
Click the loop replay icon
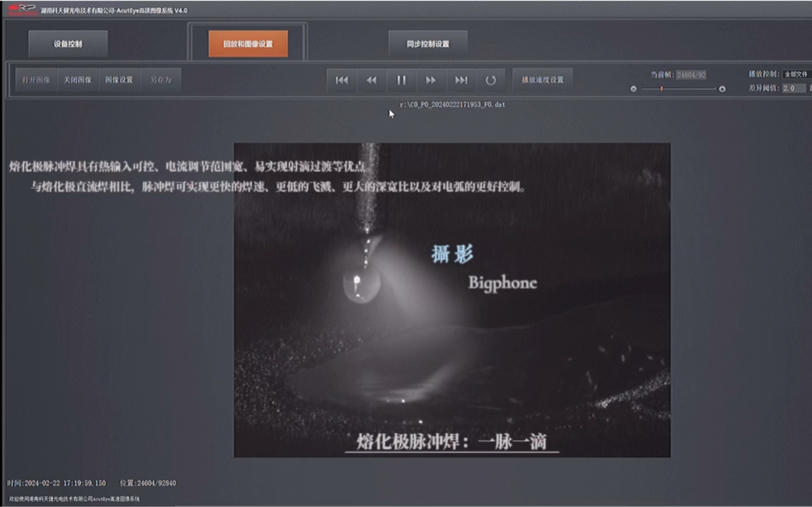(x=491, y=79)
